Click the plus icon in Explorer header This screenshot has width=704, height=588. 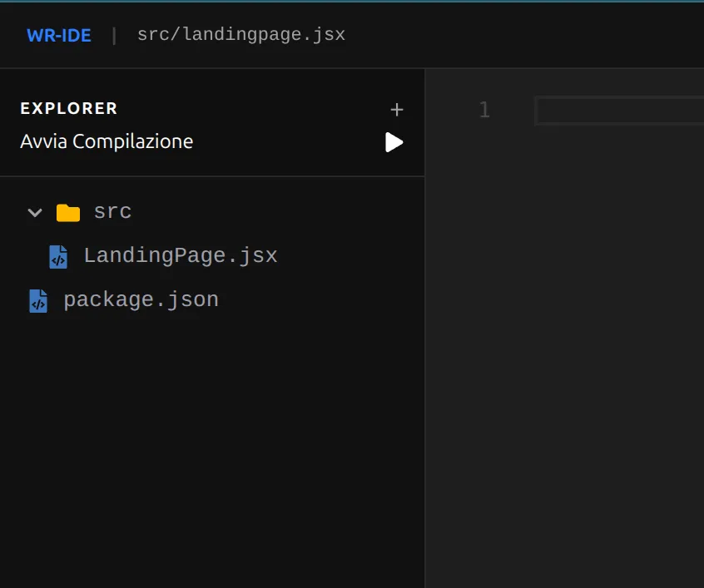coord(397,109)
